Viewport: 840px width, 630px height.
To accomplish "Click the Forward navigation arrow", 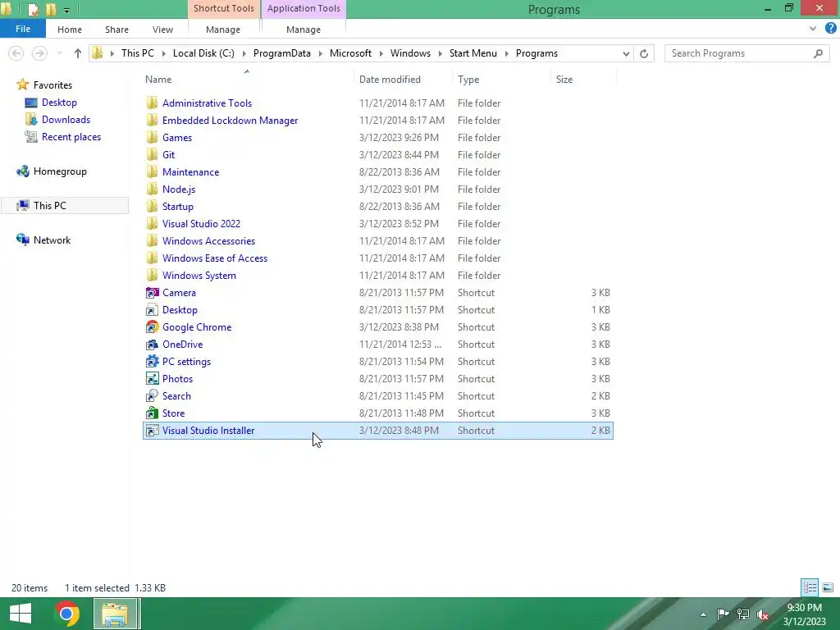I will pos(39,53).
